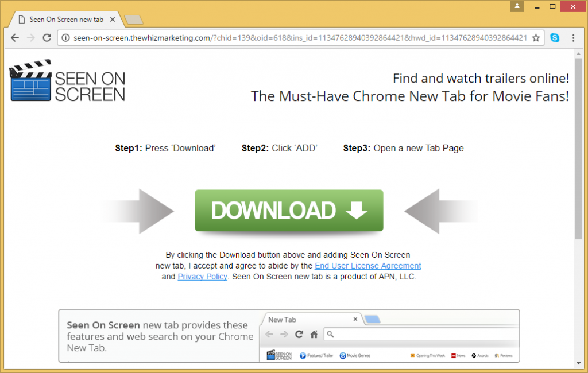Viewport: 588px width, 373px height.
Task: Bookmark this page with the star icon
Action: coord(536,38)
